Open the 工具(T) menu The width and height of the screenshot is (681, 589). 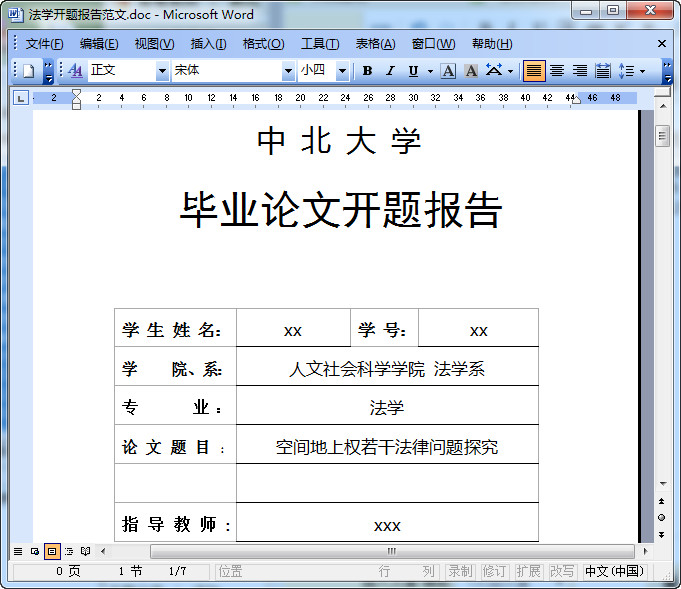point(320,44)
